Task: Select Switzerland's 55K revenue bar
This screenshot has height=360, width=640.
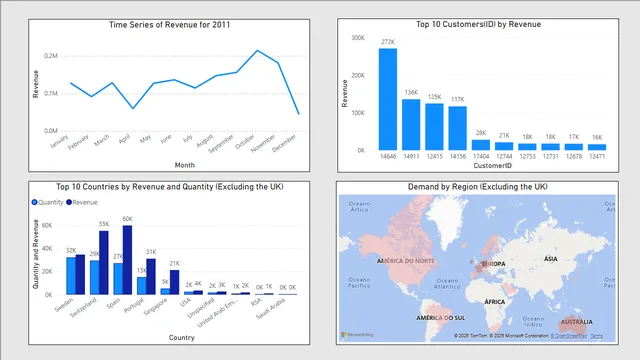Action: click(x=104, y=263)
